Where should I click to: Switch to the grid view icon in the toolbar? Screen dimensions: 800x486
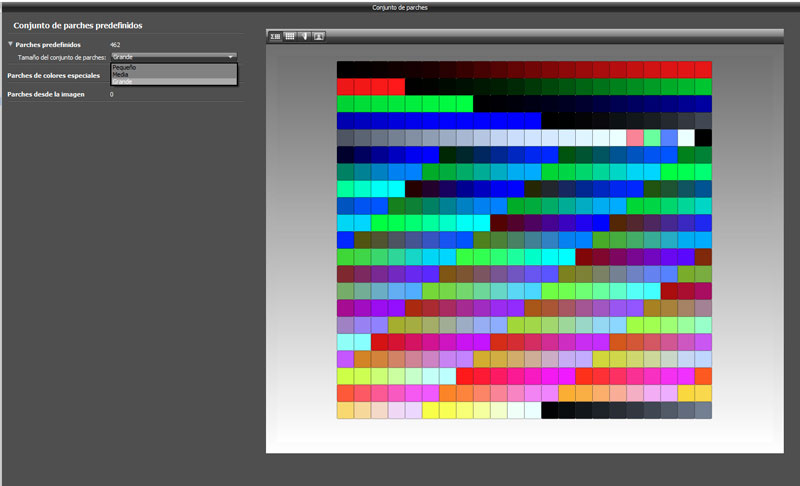290,35
